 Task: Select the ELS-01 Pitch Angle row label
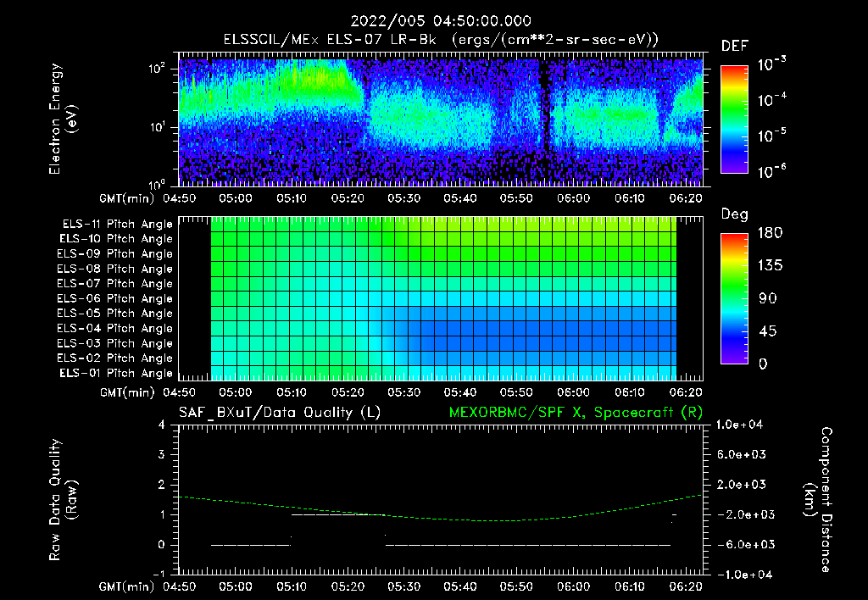pos(115,373)
